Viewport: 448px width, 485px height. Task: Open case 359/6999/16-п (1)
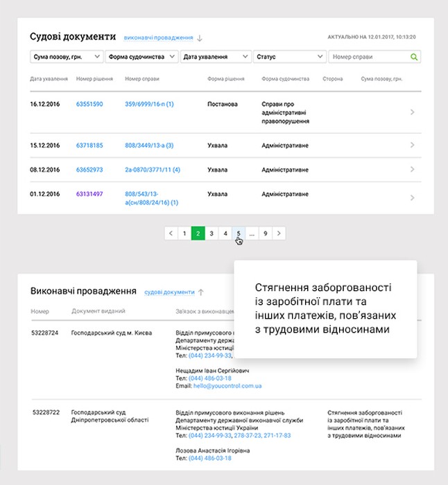(149, 104)
